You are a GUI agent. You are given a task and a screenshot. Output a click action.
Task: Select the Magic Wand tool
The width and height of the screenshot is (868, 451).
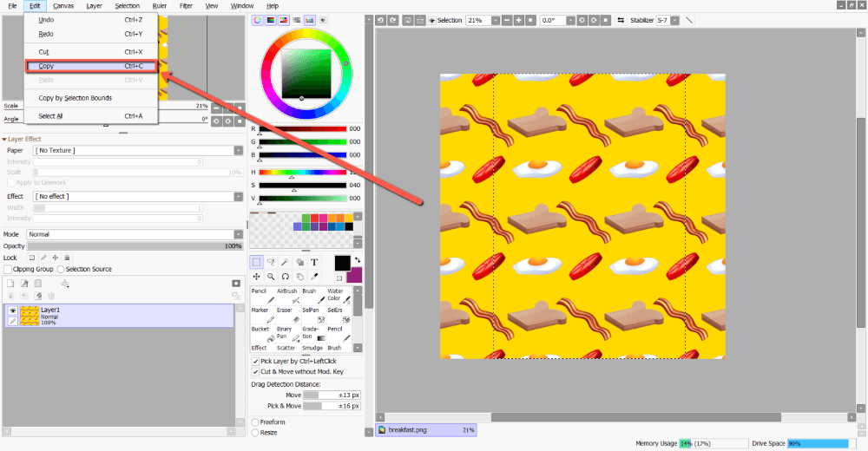coord(285,262)
